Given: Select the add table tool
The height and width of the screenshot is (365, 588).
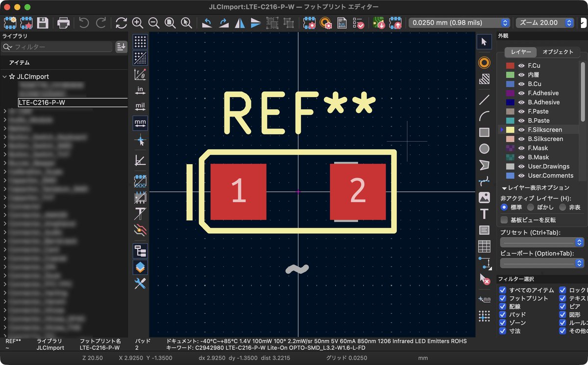Looking at the screenshot, I should tap(484, 246).
